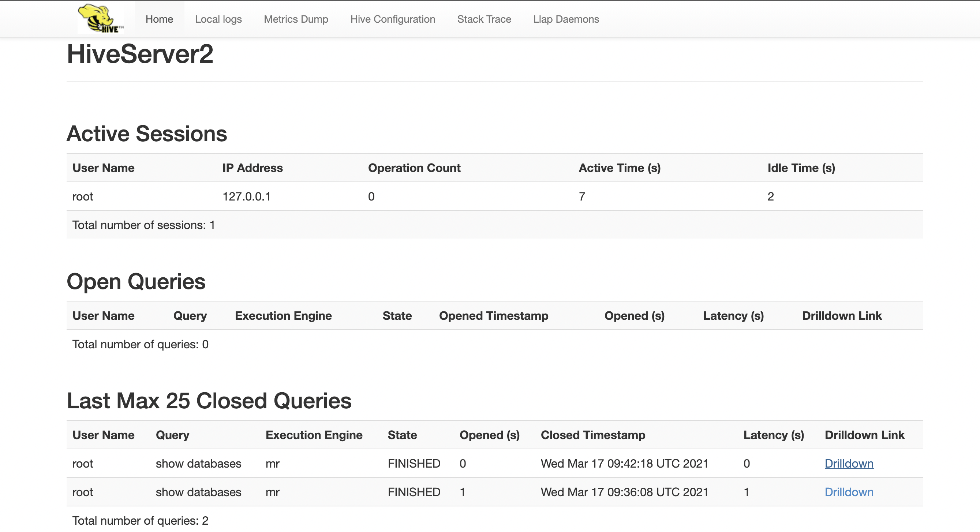Open Drilldown link for 09:36:08 query
The height and width of the screenshot is (532, 980).
click(x=848, y=492)
